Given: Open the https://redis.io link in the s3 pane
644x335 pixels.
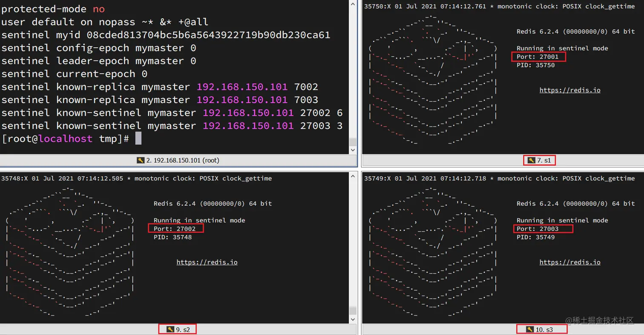Looking at the screenshot, I should (x=569, y=262).
